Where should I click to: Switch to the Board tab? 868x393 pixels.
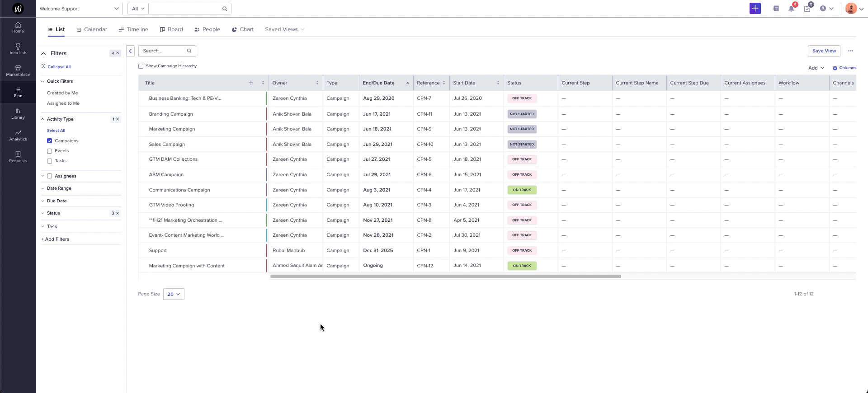171,29
